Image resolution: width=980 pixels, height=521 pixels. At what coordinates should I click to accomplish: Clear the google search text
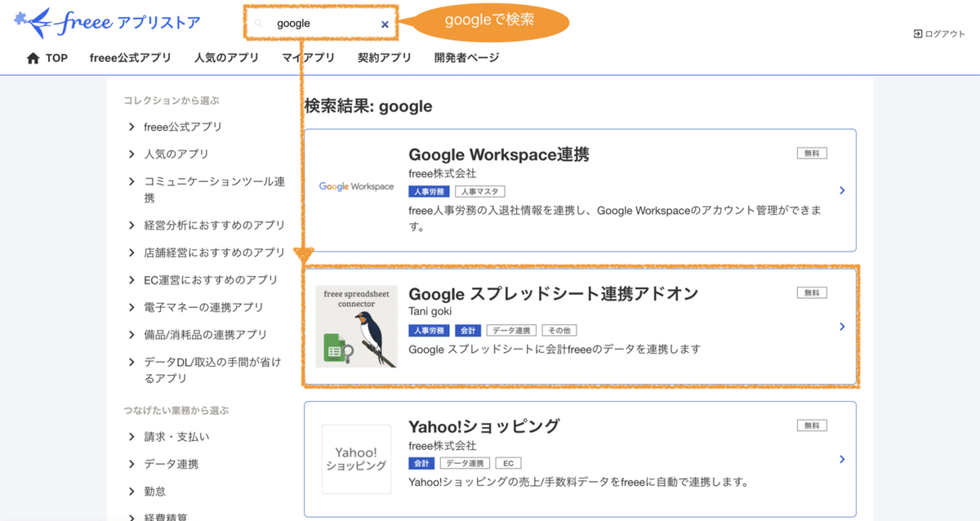pyautogui.click(x=385, y=24)
